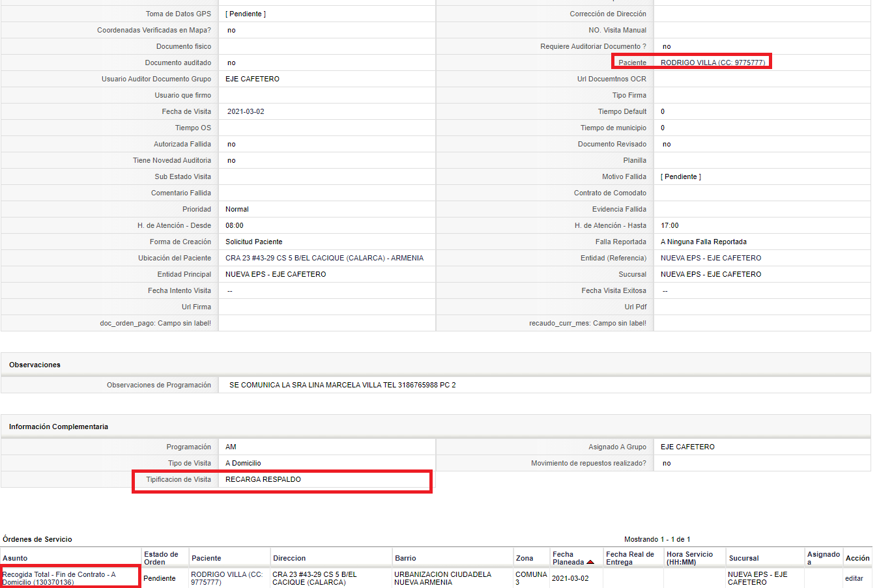Click the Mostrando 1 - 1 de 1 counter

click(x=657, y=539)
